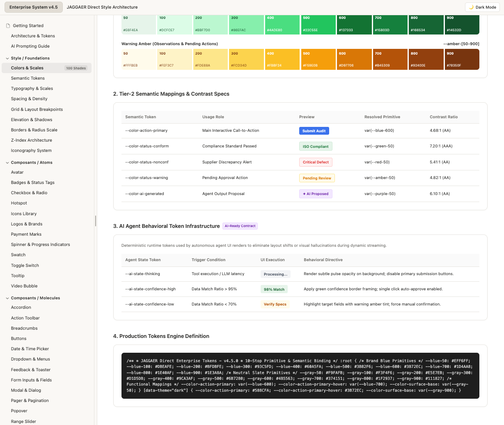
Task: Open Tooltip component page
Action: [18, 276]
